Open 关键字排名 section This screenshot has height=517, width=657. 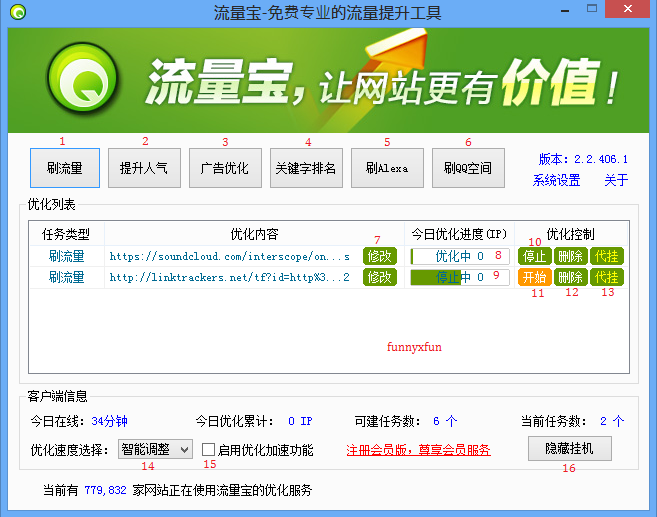coord(306,168)
